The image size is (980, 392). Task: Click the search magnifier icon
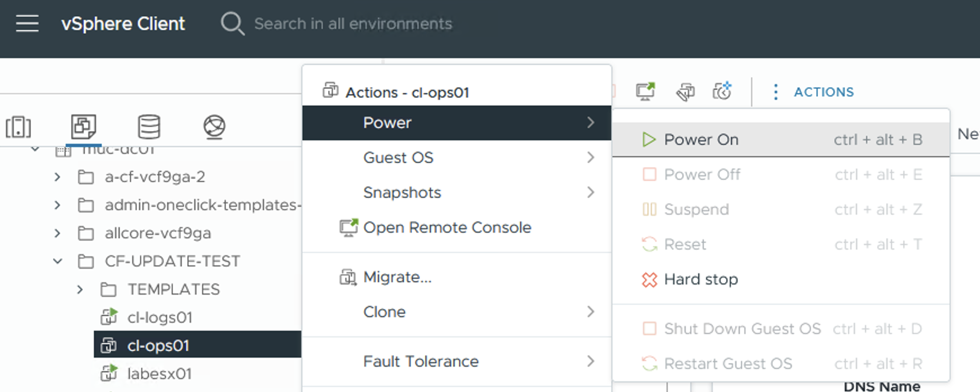(232, 24)
